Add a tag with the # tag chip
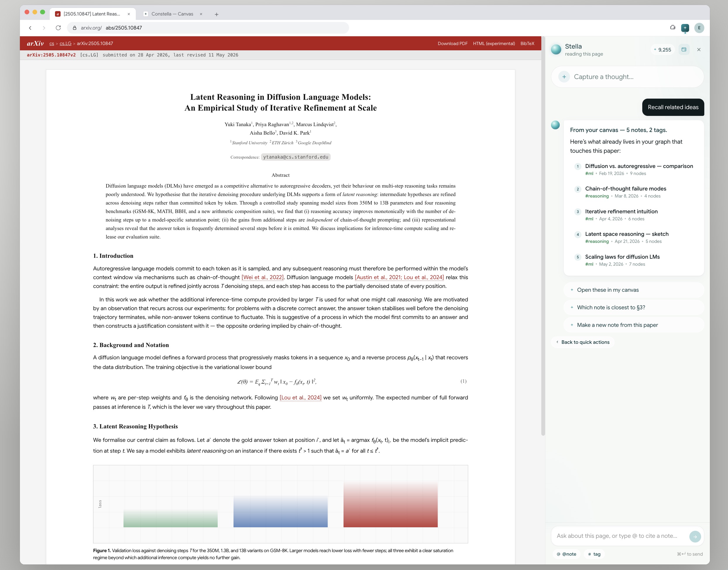 [594, 554]
